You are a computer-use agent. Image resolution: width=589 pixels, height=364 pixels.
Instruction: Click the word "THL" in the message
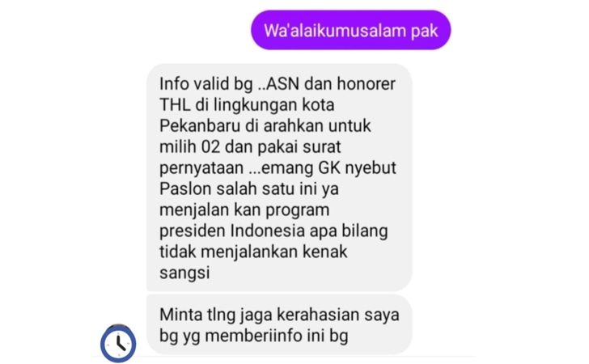click(x=175, y=105)
